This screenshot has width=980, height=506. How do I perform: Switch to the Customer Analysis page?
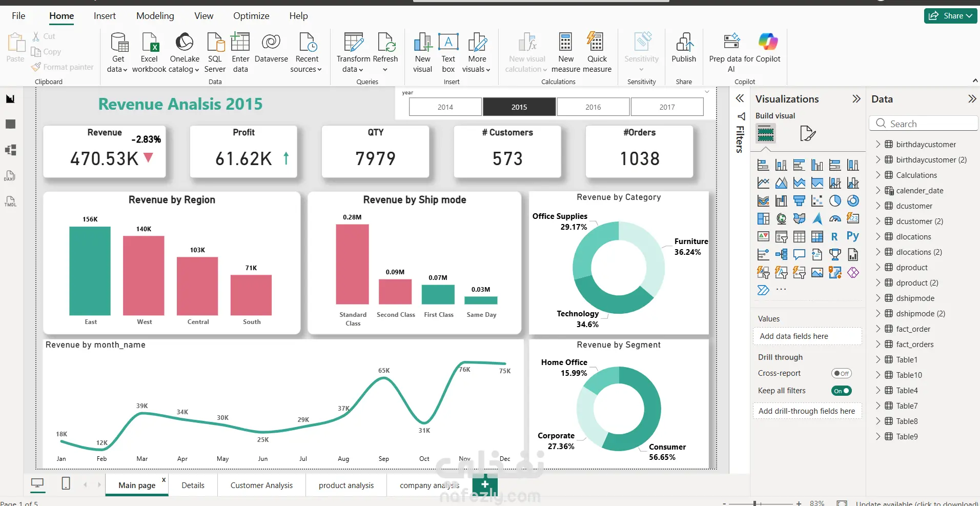tap(261, 485)
